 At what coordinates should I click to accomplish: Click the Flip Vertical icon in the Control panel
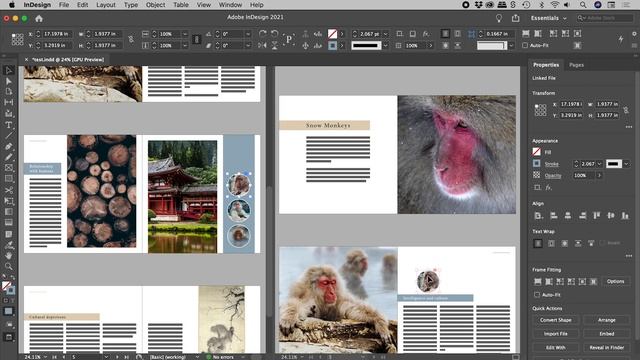pyautogui.click(x=275, y=45)
